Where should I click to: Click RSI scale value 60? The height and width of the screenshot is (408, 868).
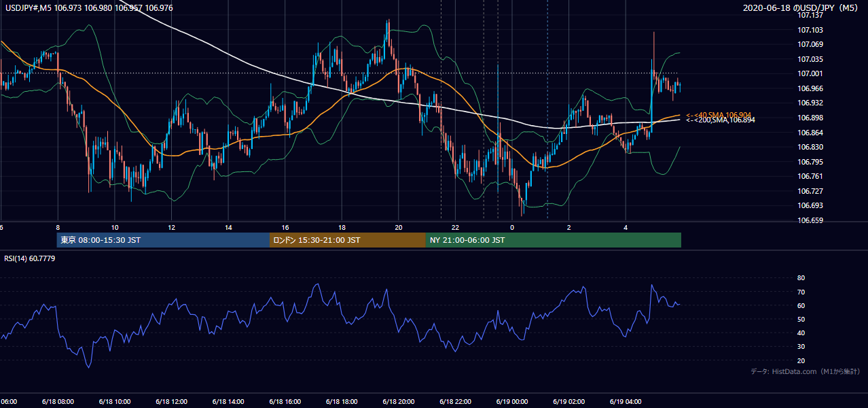[801, 305]
